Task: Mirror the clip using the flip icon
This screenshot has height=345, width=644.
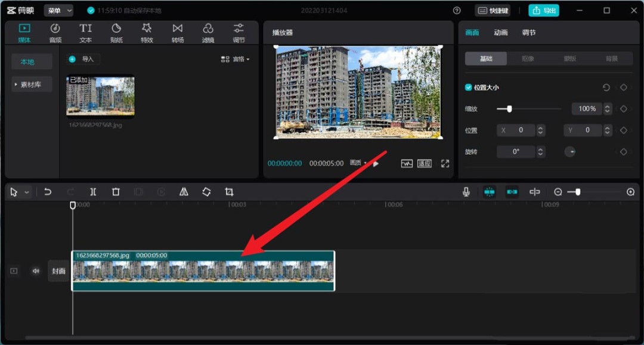Action: tap(183, 191)
